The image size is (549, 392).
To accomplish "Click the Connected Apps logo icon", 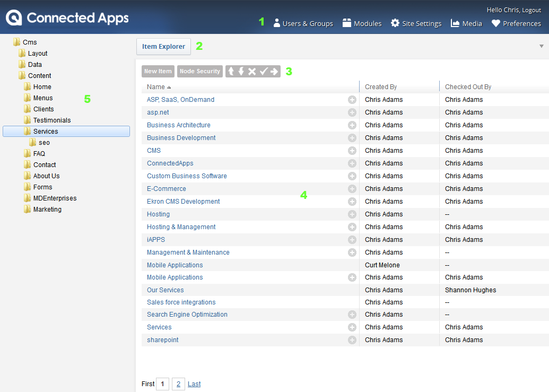I will point(14,18).
